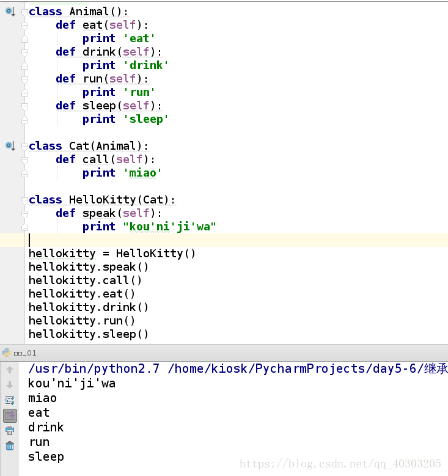
Task: Click the print icon in run console
Action: [10, 430]
